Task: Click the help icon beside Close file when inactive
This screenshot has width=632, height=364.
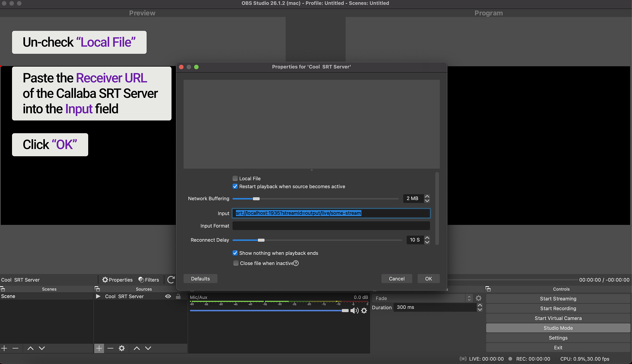Action: (296, 263)
